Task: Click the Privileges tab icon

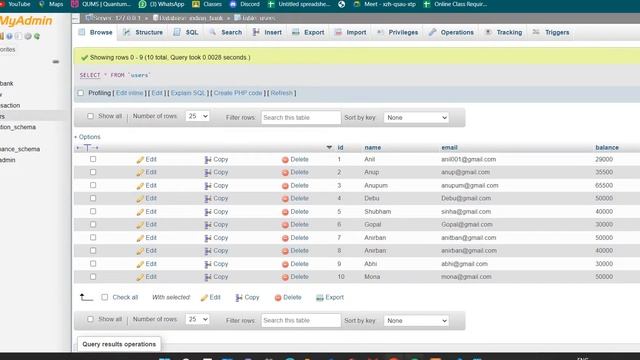Action: click(x=380, y=32)
